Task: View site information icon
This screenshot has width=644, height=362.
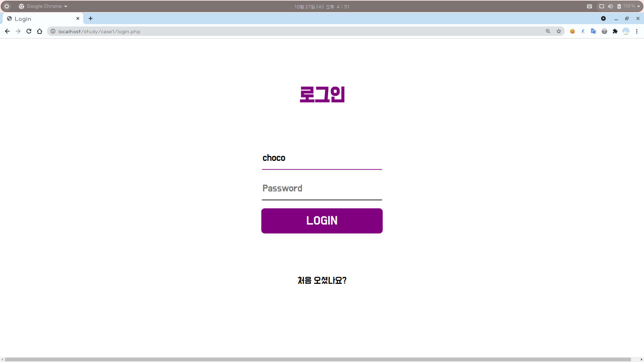Action: (53, 31)
